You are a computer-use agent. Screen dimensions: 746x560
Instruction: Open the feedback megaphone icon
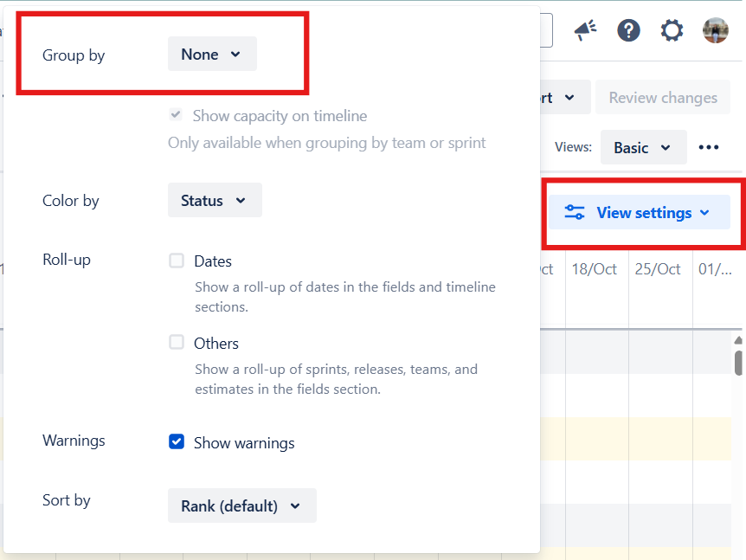tap(585, 30)
